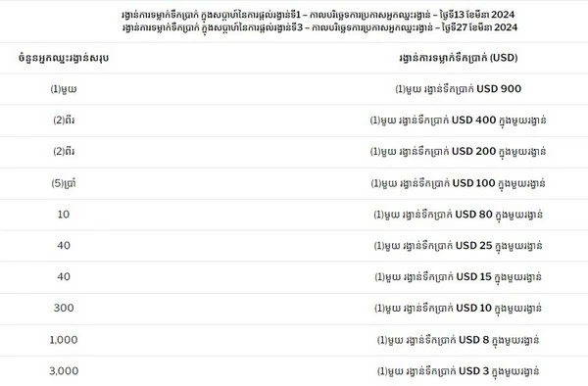Click the USD 200 prize cell

coord(458,152)
